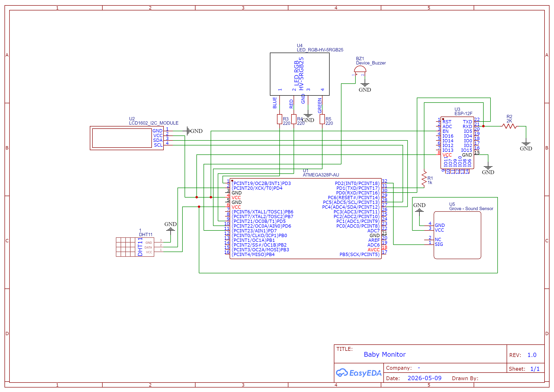
Task: Click the RED pin label under the LED
Action: click(291, 104)
